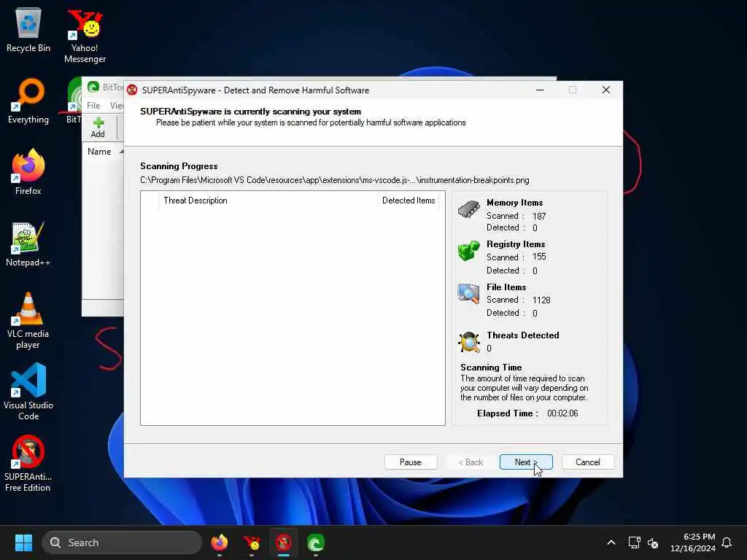
Task: Switch to Yahoo Messenger in the taskbar
Action: (x=252, y=542)
